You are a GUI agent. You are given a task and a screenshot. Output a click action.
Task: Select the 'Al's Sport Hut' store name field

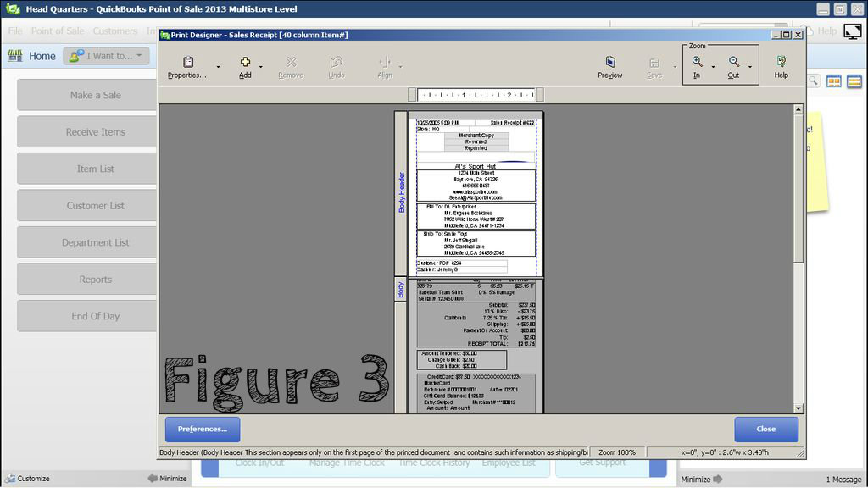476,166
